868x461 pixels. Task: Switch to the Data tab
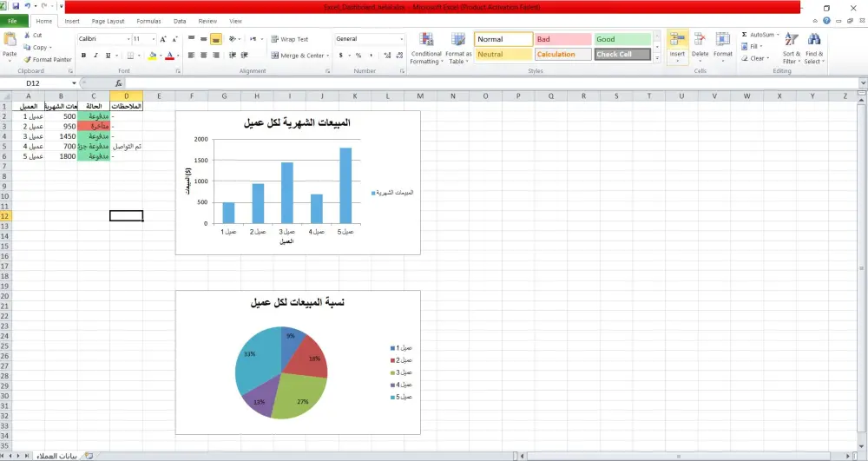click(x=180, y=21)
